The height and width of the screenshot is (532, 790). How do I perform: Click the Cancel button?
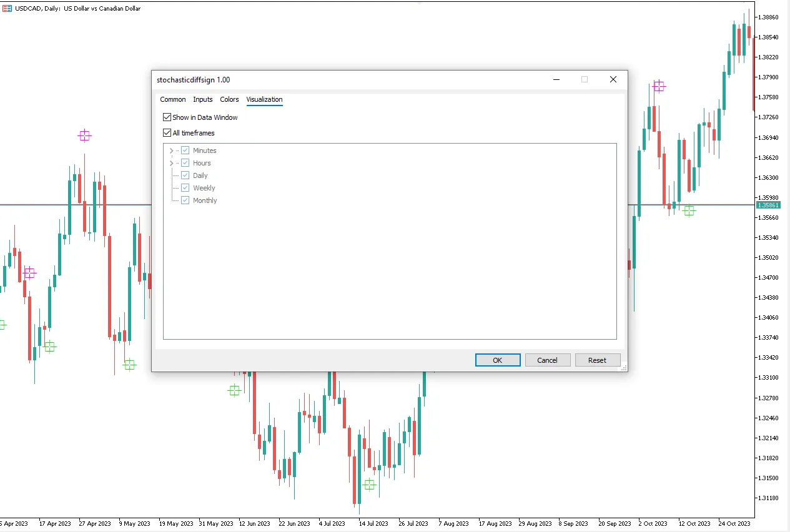547,360
